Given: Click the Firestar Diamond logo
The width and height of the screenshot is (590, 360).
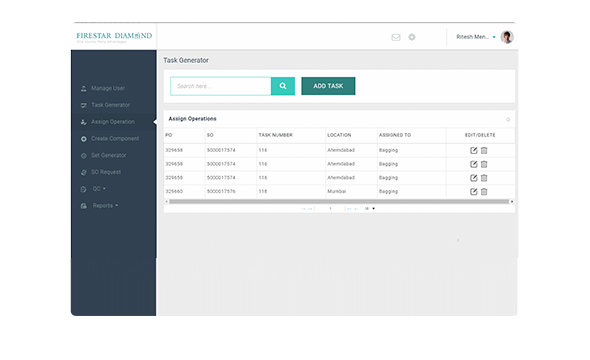Looking at the screenshot, I should pyautogui.click(x=114, y=37).
